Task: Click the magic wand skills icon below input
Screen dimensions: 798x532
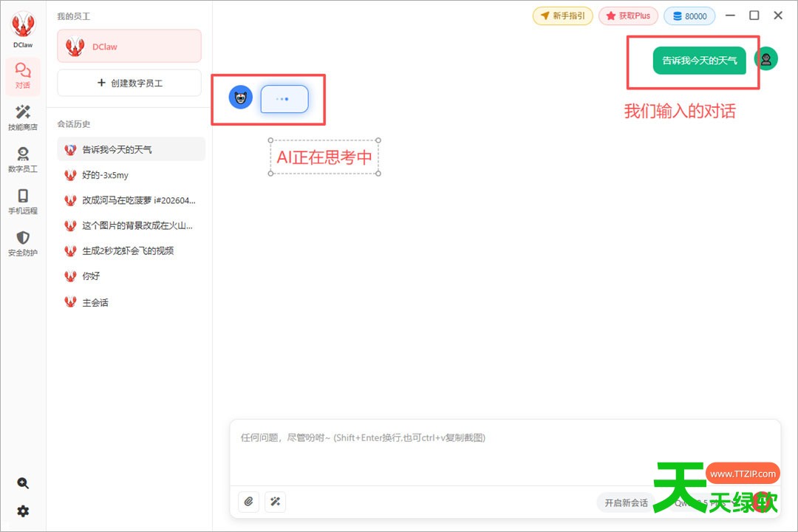Action: coord(276,502)
